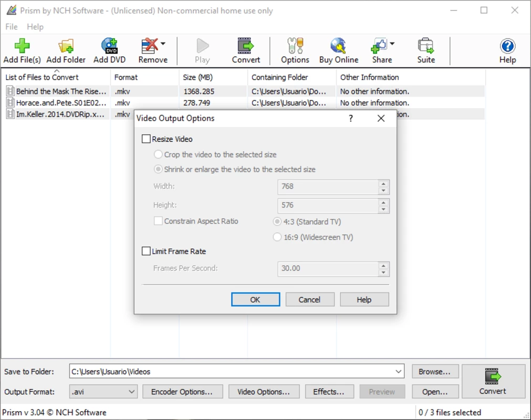Open the Help menu in menu bar
The height and width of the screenshot is (420, 531).
(x=35, y=27)
